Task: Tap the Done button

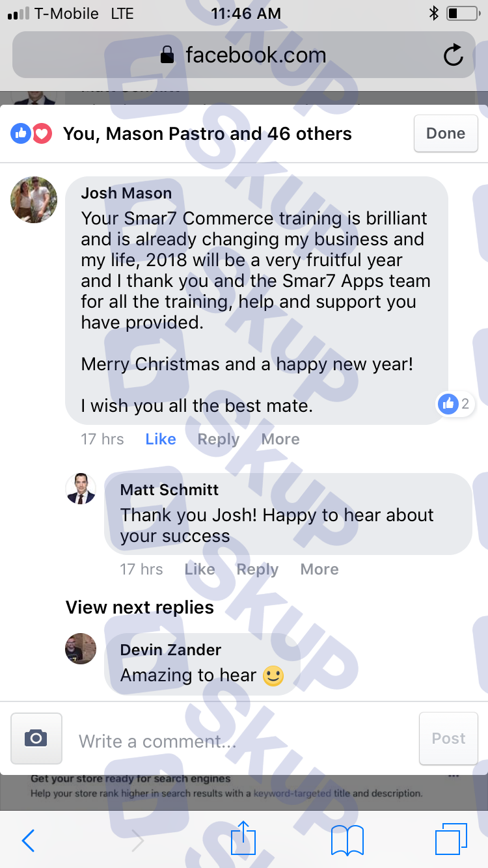Action: [446, 133]
